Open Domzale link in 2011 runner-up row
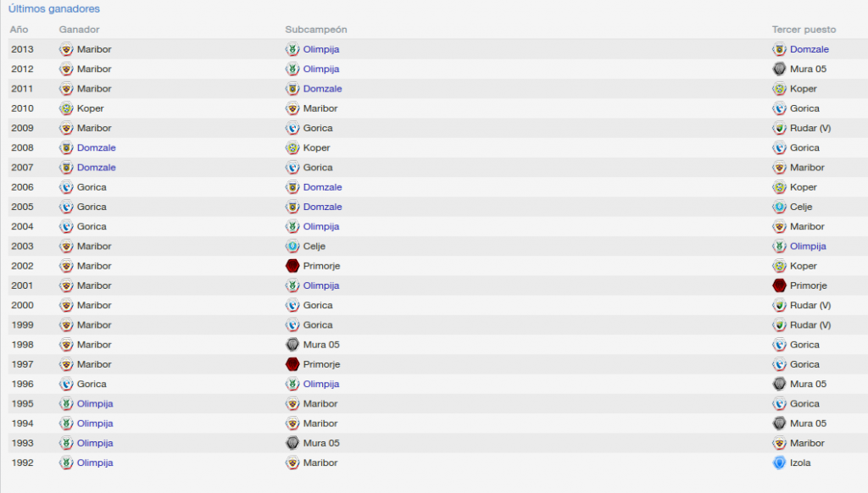The image size is (868, 493). (x=322, y=89)
